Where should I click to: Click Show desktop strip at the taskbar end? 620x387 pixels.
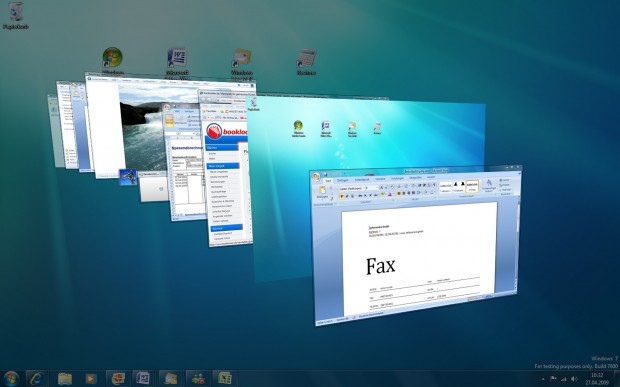tap(617, 378)
